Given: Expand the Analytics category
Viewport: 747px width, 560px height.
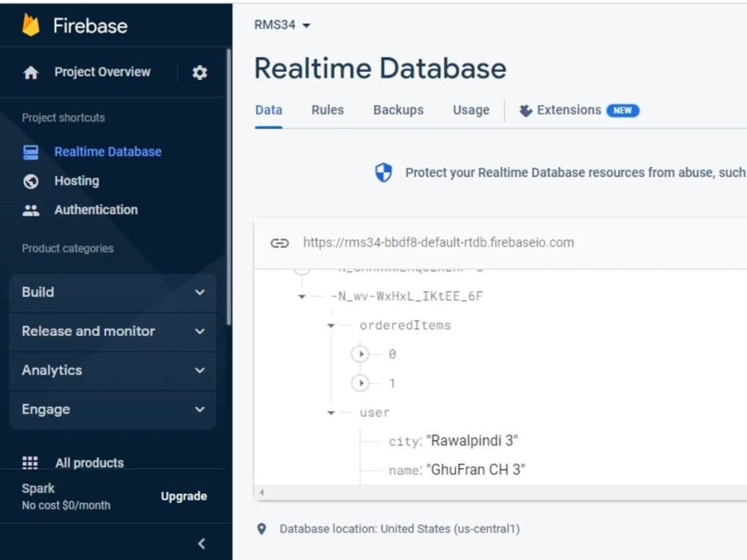Looking at the screenshot, I should (113, 370).
